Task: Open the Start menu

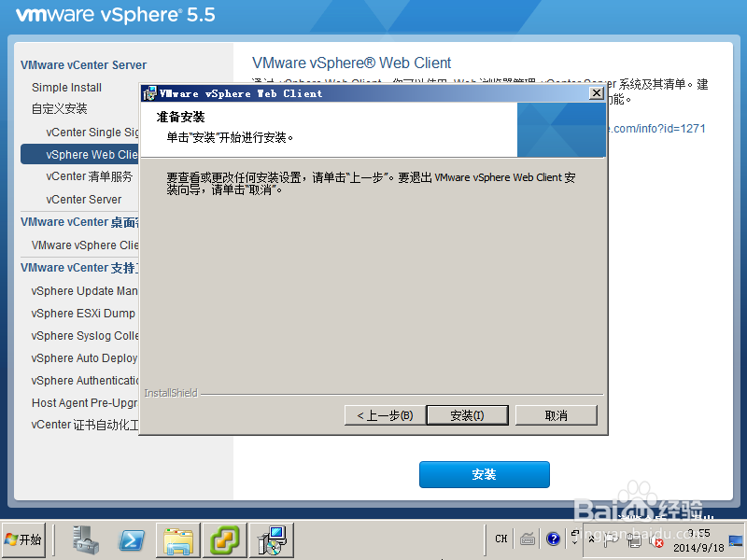Action: click(25, 539)
